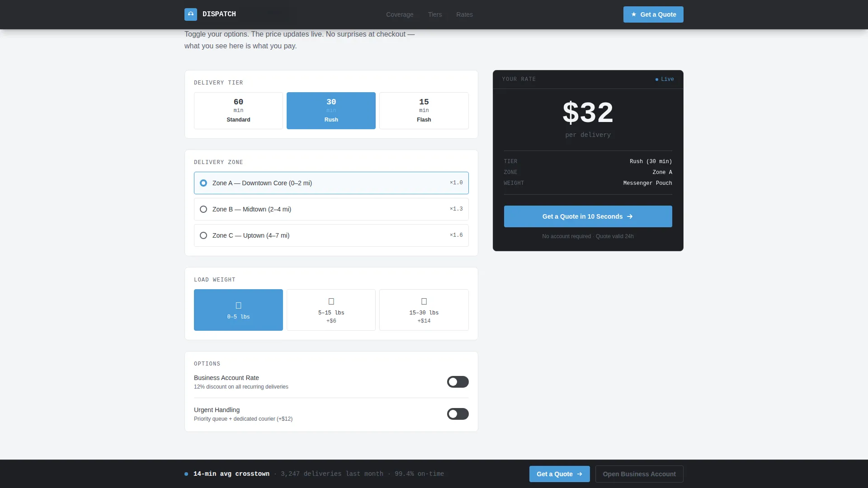Click the DISPATCH brand name

[x=219, y=14]
